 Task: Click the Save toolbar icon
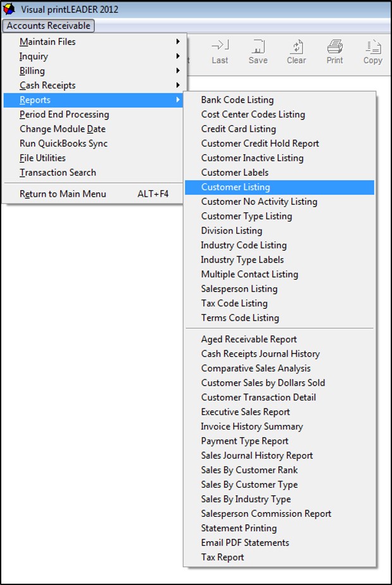click(x=258, y=52)
